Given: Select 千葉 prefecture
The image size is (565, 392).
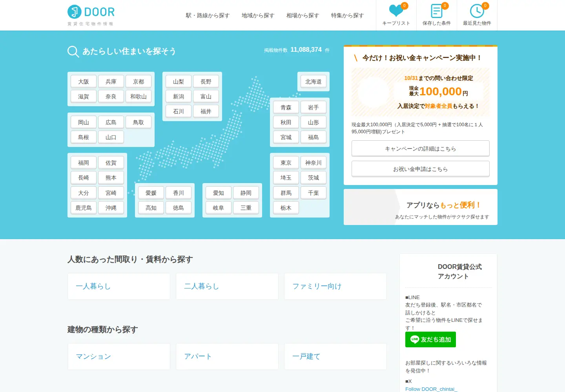Looking at the screenshot, I should point(313,193).
